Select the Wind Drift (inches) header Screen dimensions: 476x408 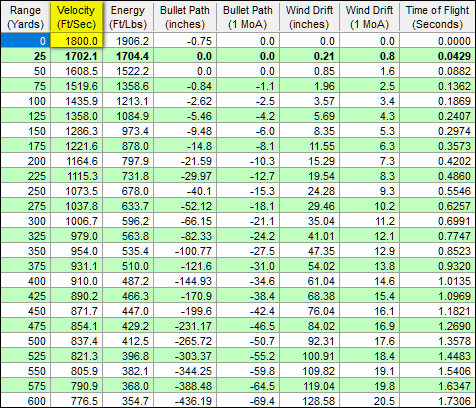point(310,17)
